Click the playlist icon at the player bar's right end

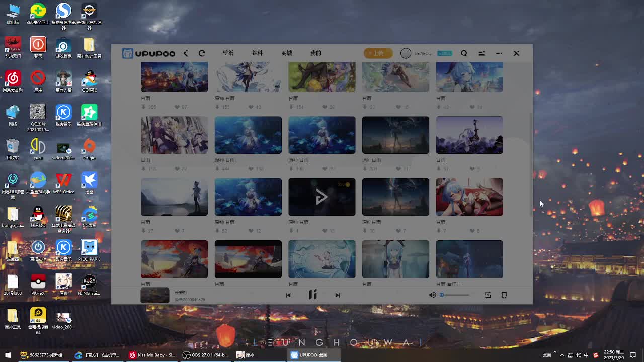(x=504, y=295)
